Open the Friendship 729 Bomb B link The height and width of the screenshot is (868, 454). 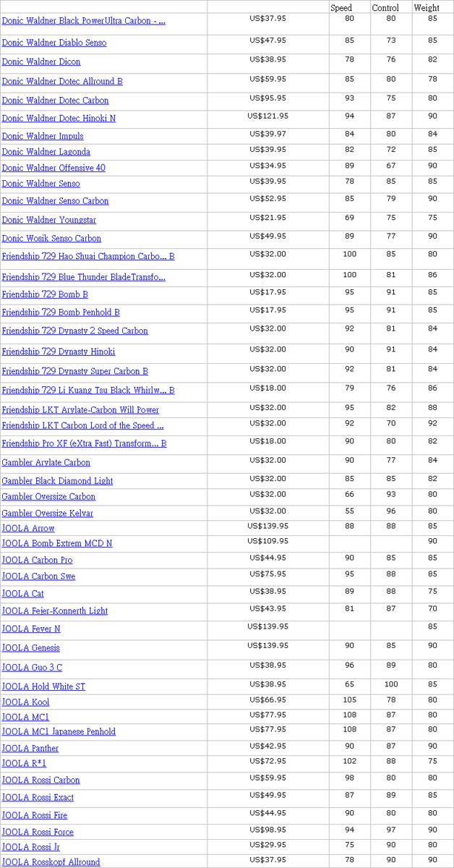click(x=45, y=294)
